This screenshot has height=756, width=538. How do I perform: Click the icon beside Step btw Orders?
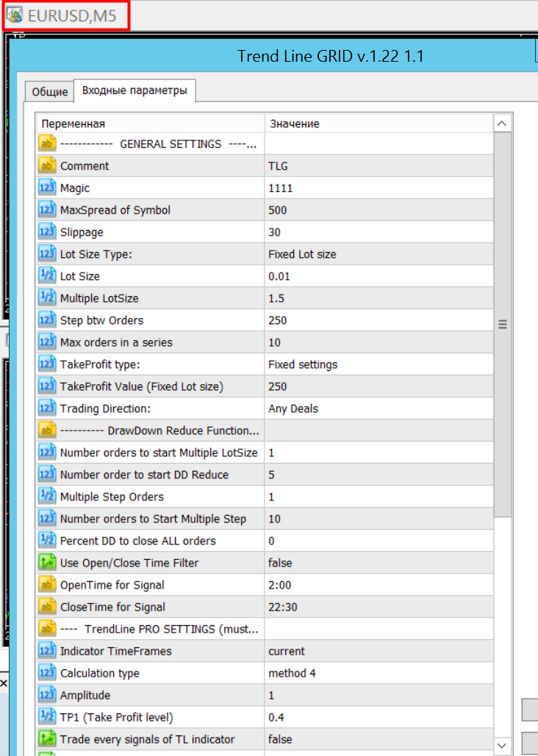(47, 320)
